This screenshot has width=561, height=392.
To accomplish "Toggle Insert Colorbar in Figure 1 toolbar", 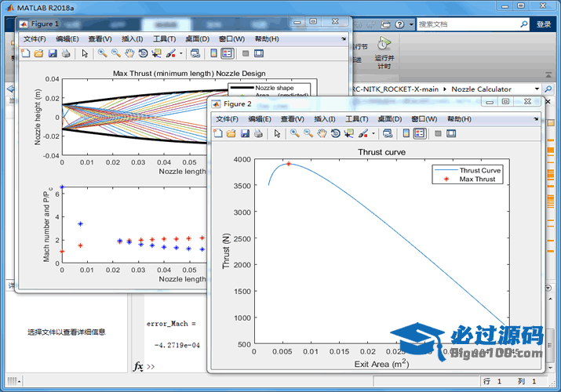I will [x=213, y=53].
